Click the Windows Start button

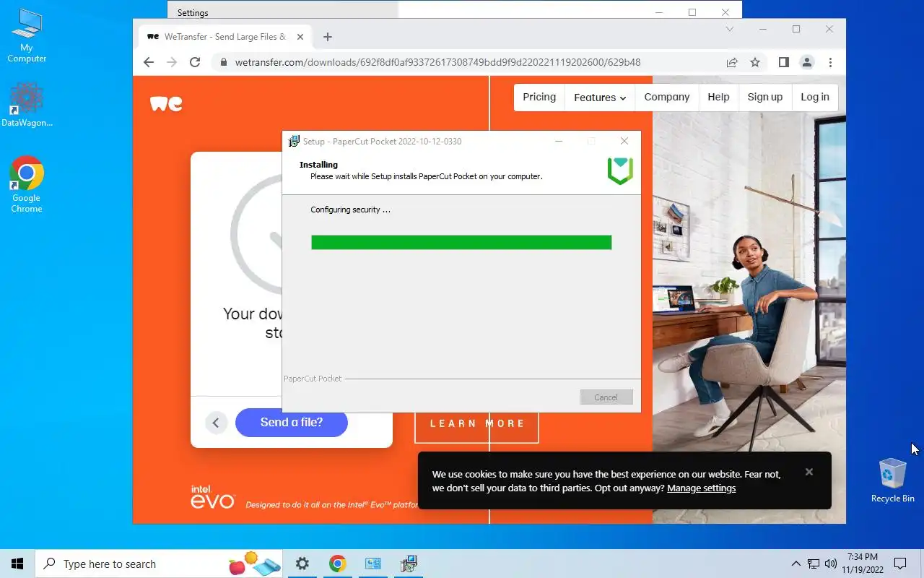[x=17, y=564]
